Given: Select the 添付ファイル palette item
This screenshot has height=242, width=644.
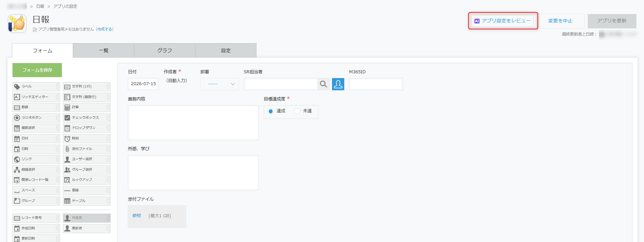Looking at the screenshot, I should point(87,149).
